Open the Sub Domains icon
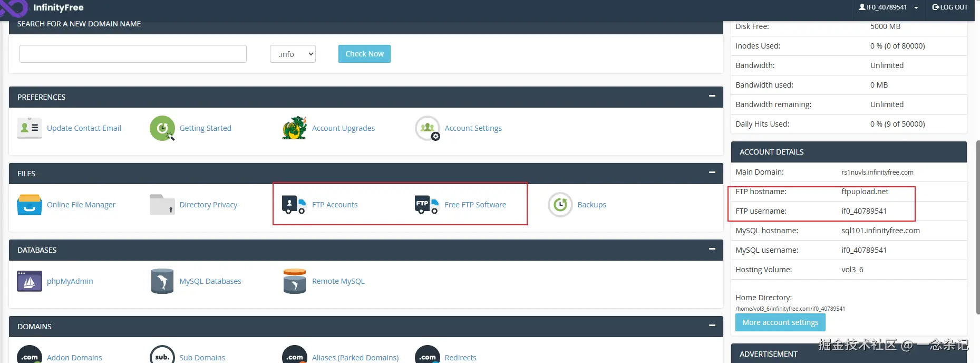 (162, 355)
